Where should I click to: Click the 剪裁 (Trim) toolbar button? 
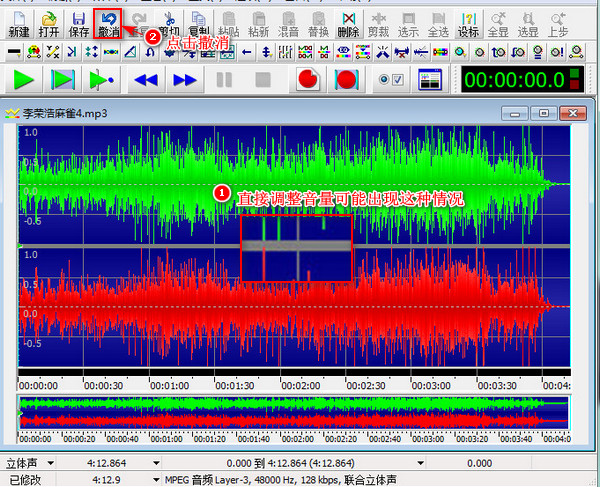(378, 24)
